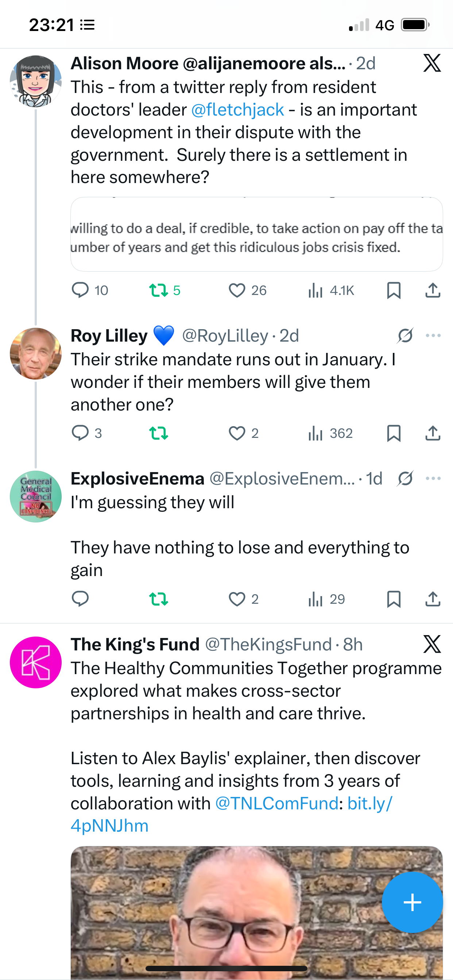453x980 pixels.
Task: Open more options on Roy Lilley's post
Action: click(x=433, y=335)
